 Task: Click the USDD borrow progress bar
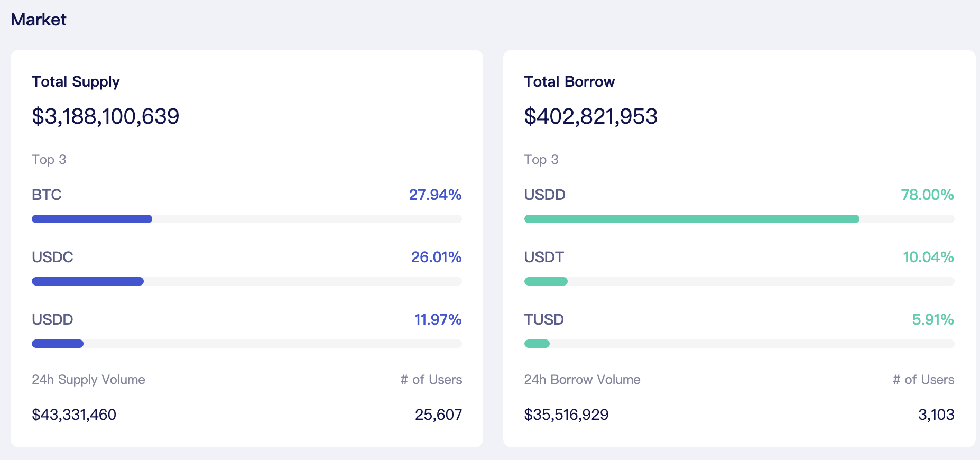[739, 219]
